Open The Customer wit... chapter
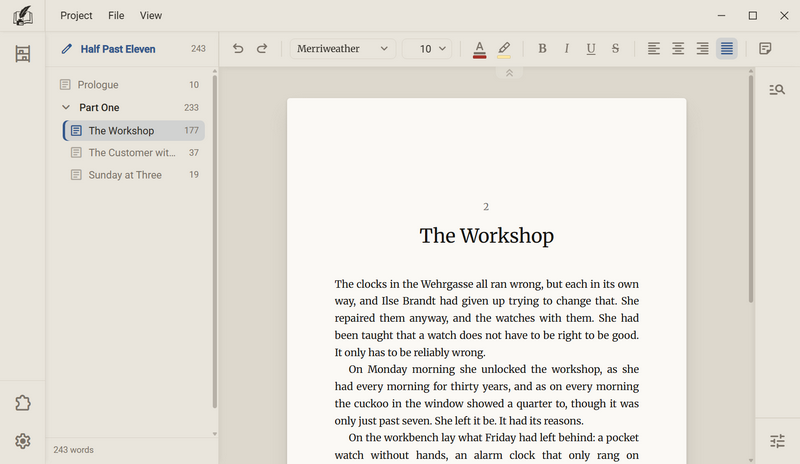This screenshot has width=800, height=464. (134, 153)
